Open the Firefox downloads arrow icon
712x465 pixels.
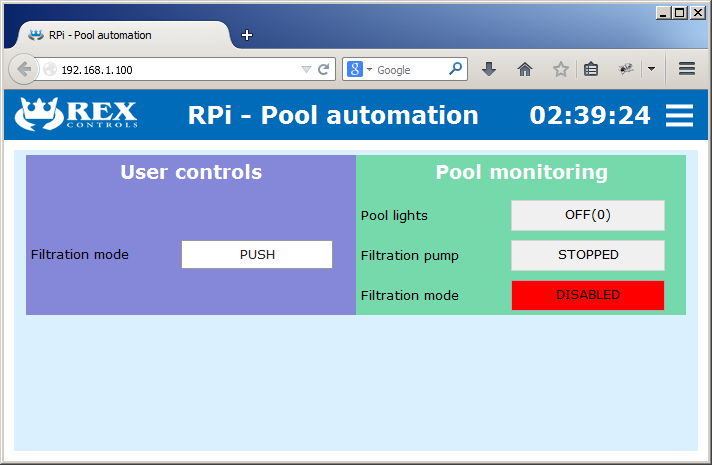click(489, 69)
